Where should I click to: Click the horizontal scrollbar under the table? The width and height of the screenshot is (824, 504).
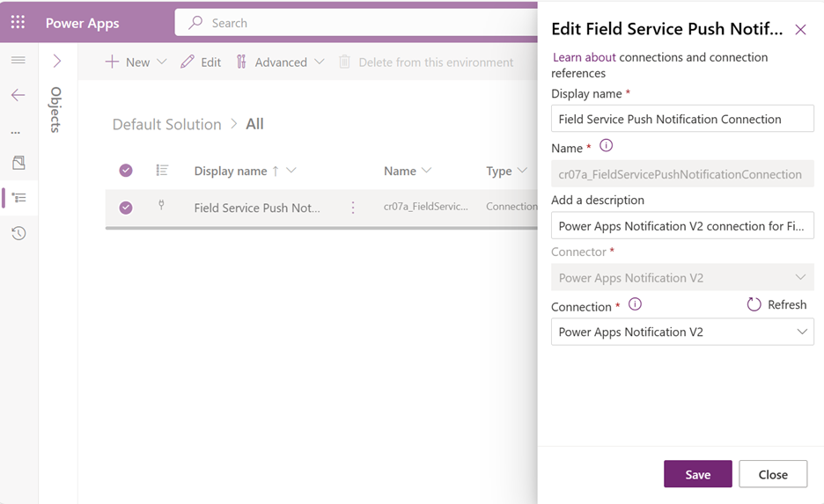click(321, 229)
